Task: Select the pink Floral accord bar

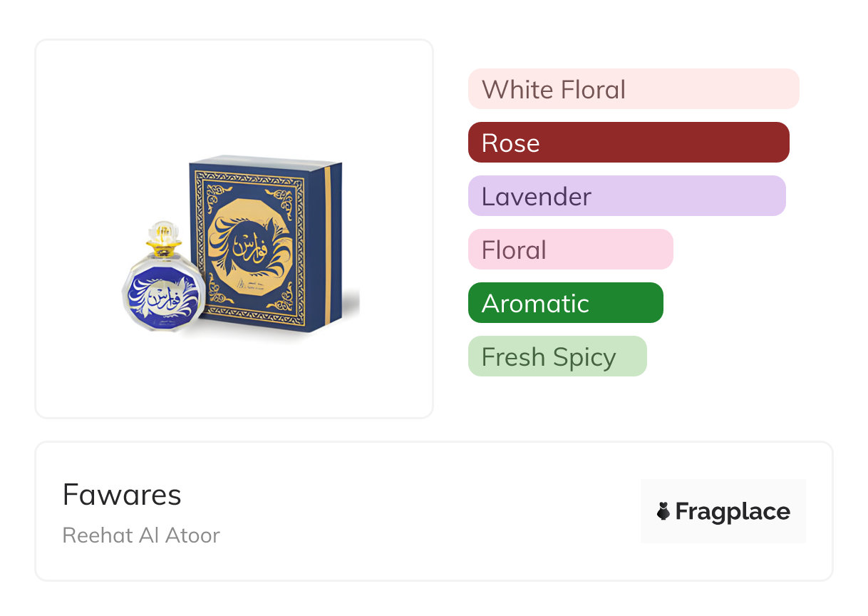Action: click(x=570, y=250)
